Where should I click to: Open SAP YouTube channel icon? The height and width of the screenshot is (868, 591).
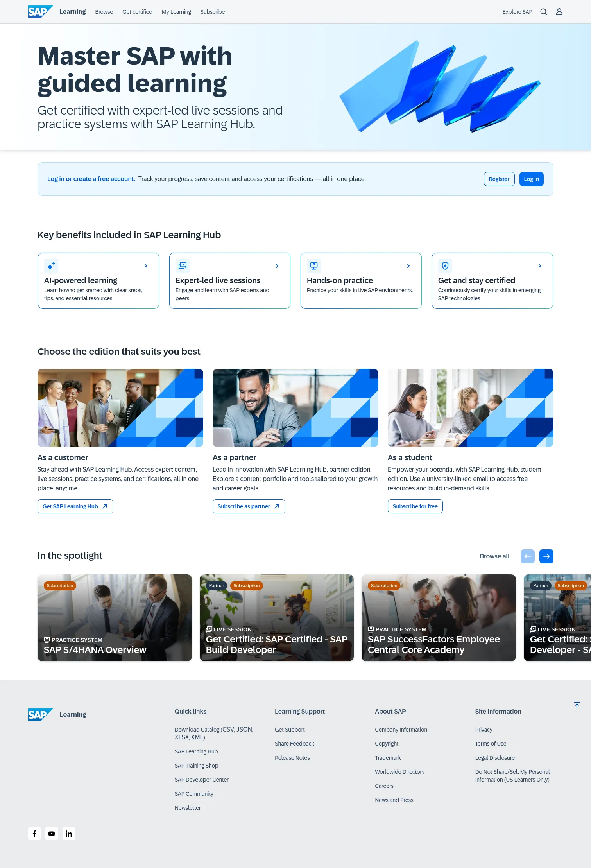click(x=52, y=834)
